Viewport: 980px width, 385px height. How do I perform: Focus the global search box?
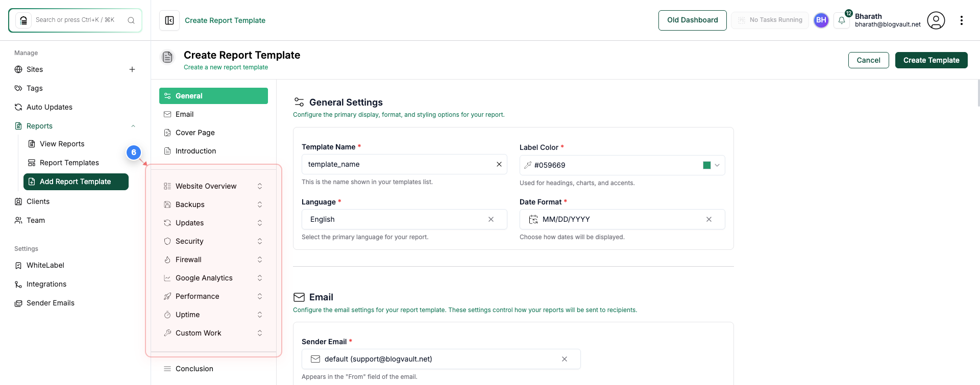75,20
